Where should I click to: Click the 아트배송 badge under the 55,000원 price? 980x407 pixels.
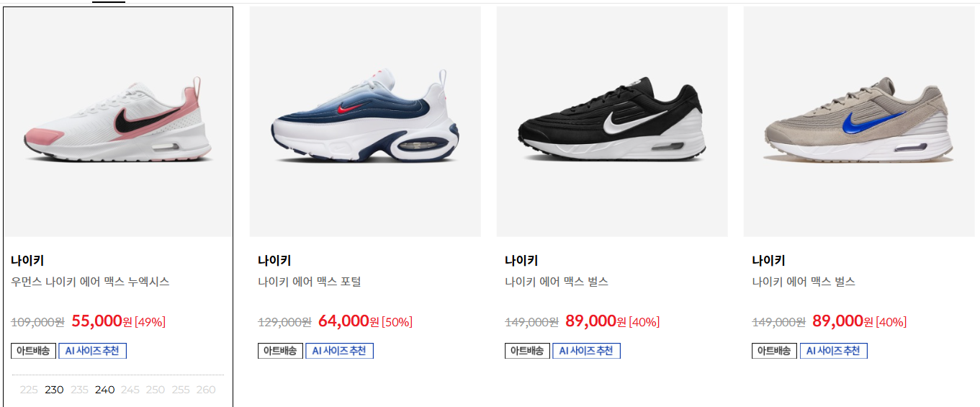point(33,351)
